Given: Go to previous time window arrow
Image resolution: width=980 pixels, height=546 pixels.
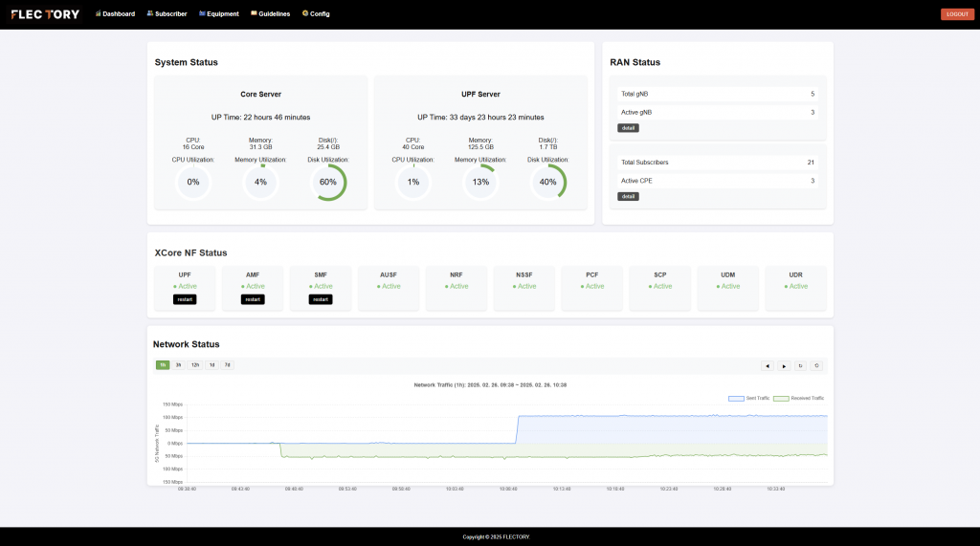Looking at the screenshot, I should coord(768,366).
